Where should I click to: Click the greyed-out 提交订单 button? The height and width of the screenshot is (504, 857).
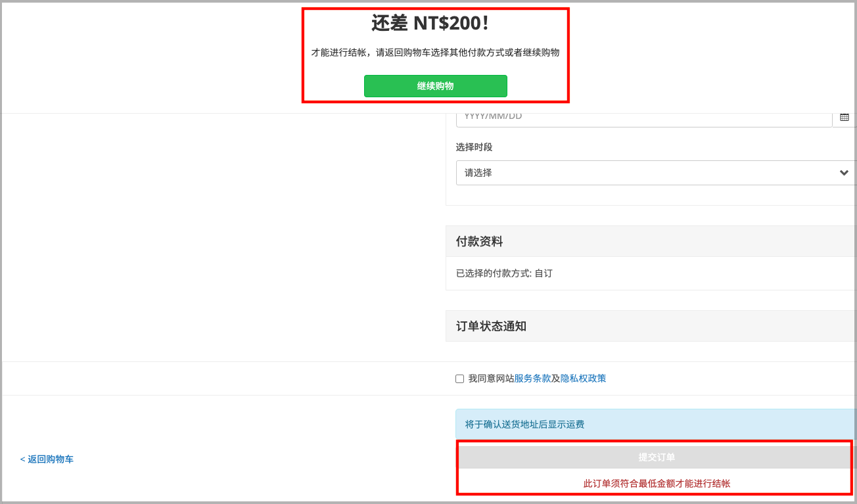[x=657, y=457]
